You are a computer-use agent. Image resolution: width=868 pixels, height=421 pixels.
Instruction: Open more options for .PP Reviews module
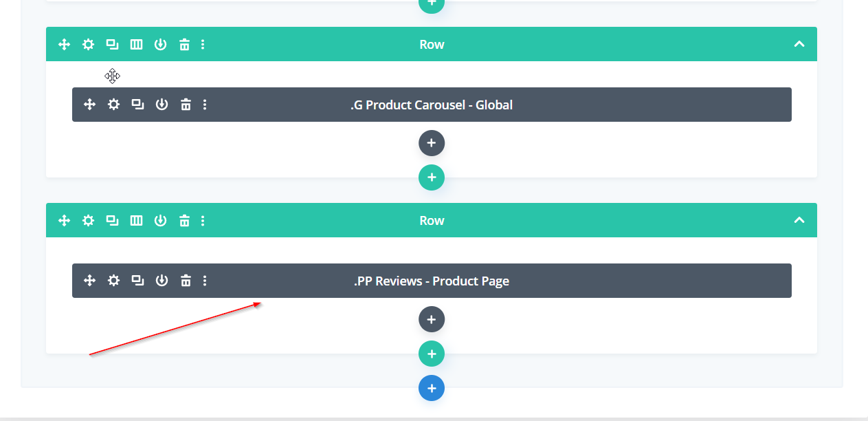point(205,281)
